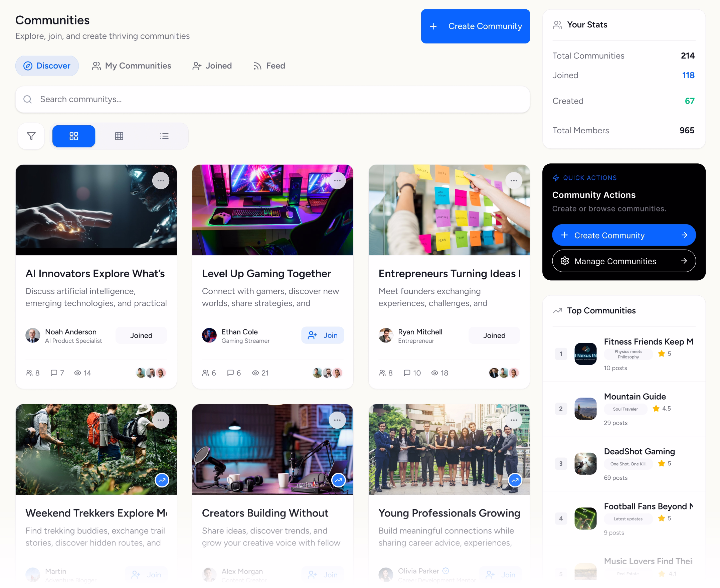
Task: Click the One Shot. One Kill. tag
Action: [628, 464]
